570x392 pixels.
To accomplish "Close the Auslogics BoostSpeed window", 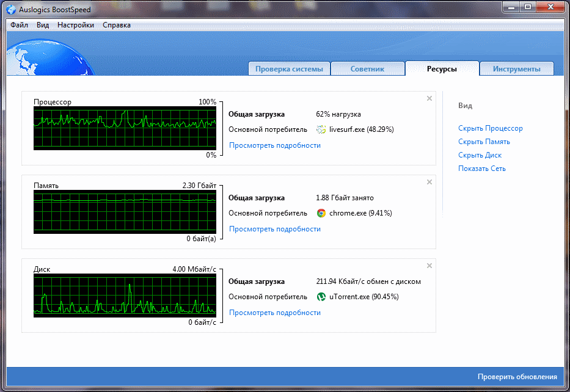I will pos(550,7).
